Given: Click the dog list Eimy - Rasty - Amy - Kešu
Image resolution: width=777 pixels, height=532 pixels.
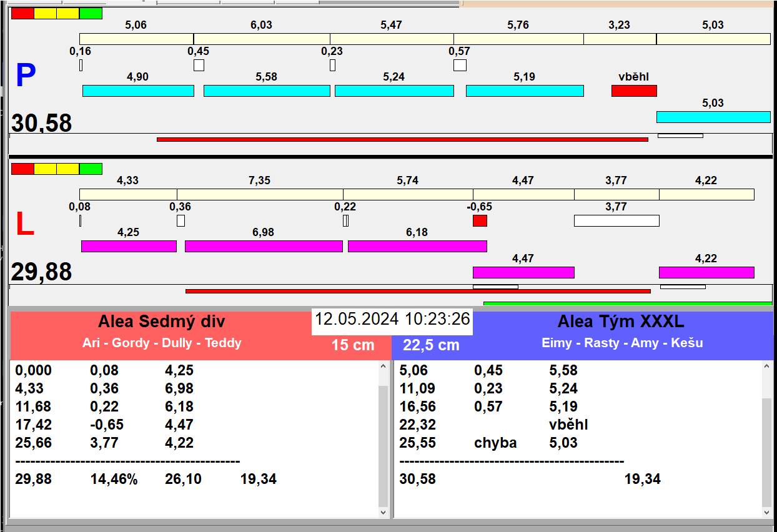Looking at the screenshot, I should pyautogui.click(x=622, y=343).
